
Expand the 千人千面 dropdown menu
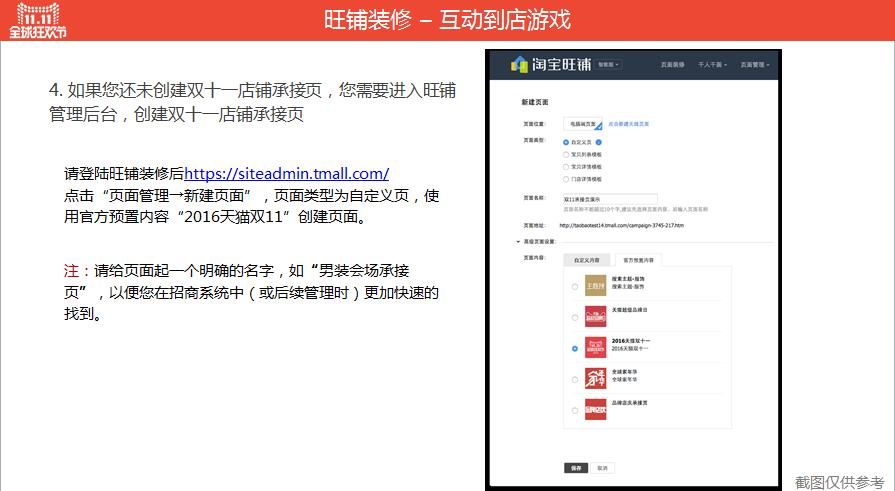point(712,65)
